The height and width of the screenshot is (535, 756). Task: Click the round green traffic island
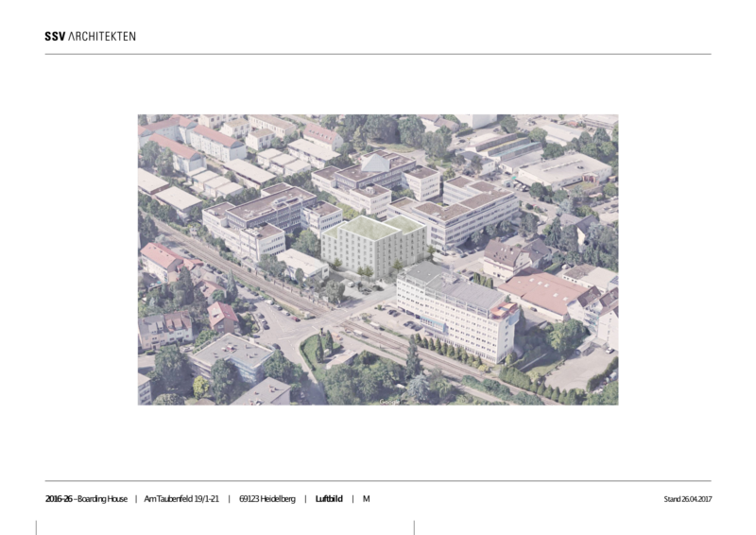(x=315, y=353)
